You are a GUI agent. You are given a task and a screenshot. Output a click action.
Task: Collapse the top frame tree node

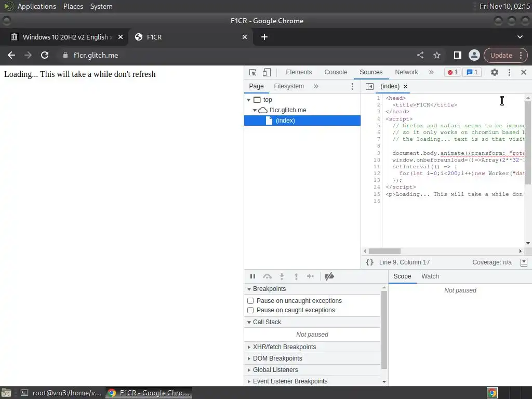pos(249,100)
